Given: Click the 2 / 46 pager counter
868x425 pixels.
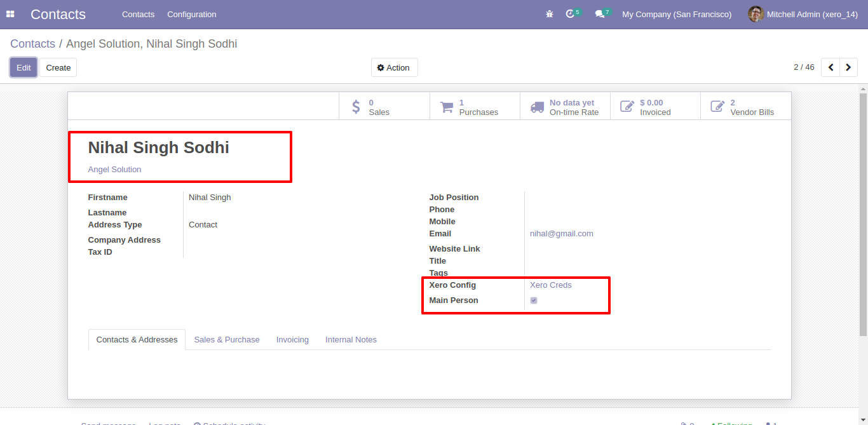Looking at the screenshot, I should tap(804, 67).
